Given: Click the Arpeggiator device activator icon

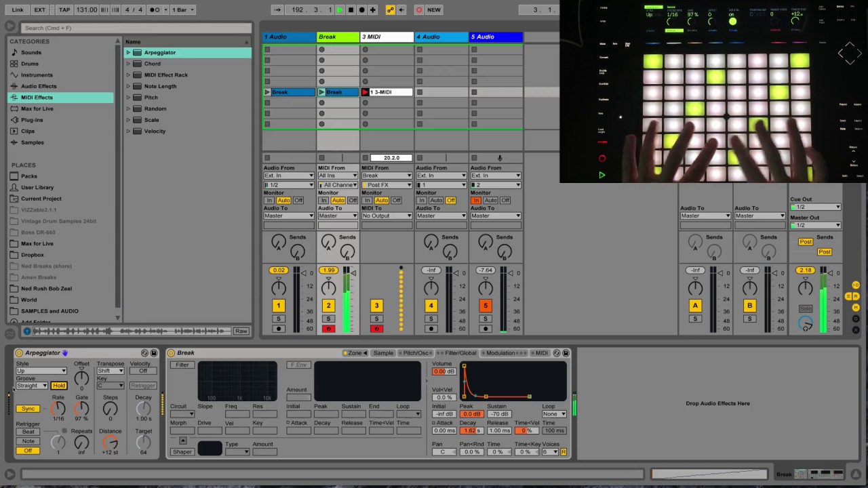Looking at the screenshot, I should (19, 353).
